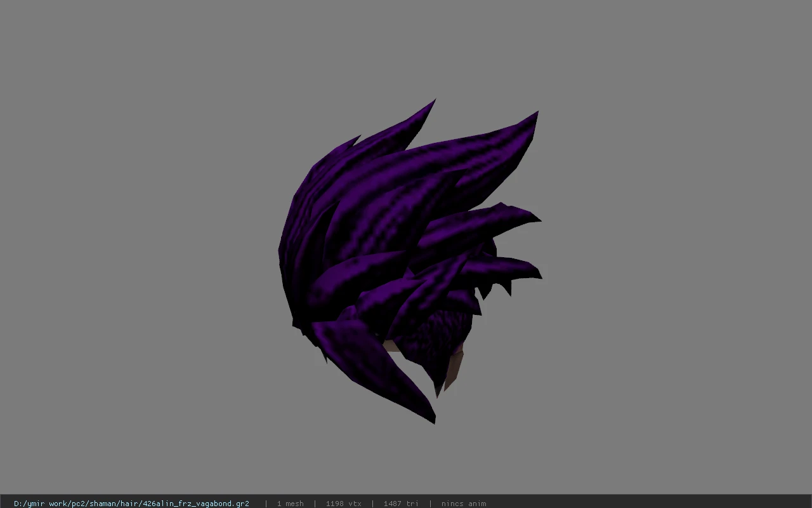Image resolution: width=812 pixels, height=508 pixels.
Task: Click the separator between mesh and vtx
Action: pyautogui.click(x=315, y=504)
